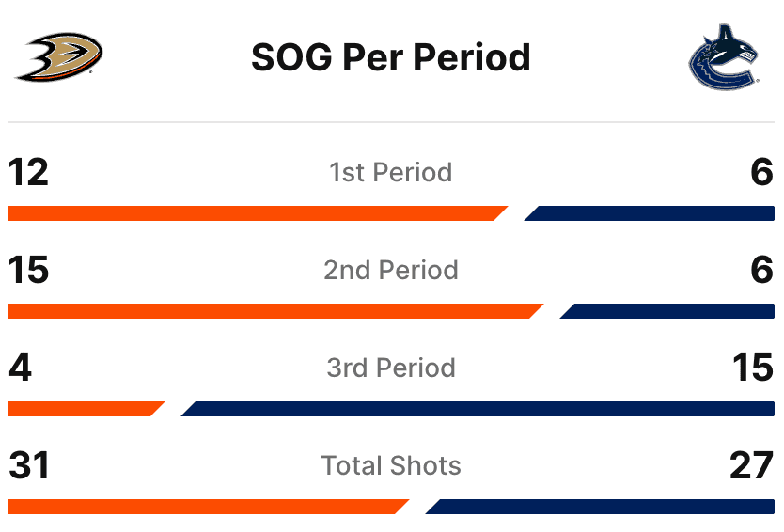Click the Vancouver Canucks logo
The image size is (784, 532).
(722, 56)
